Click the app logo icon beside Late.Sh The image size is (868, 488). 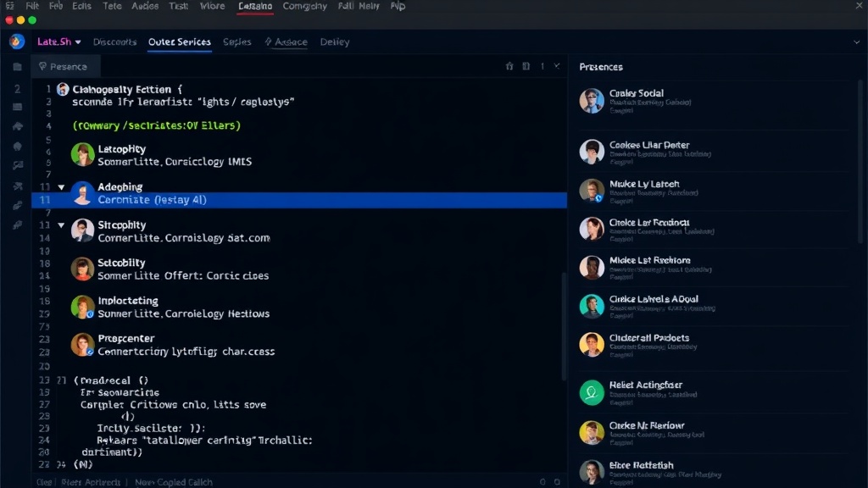[17, 42]
